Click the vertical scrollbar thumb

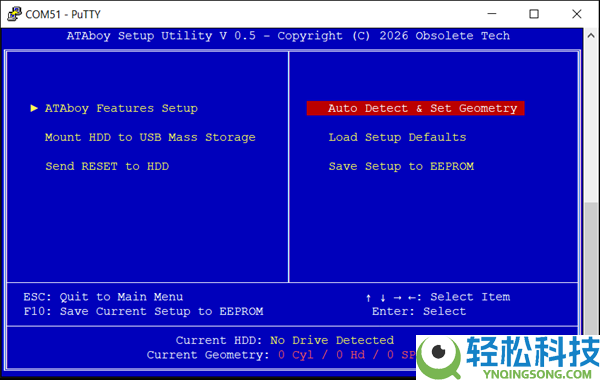pyautogui.click(x=592, y=268)
